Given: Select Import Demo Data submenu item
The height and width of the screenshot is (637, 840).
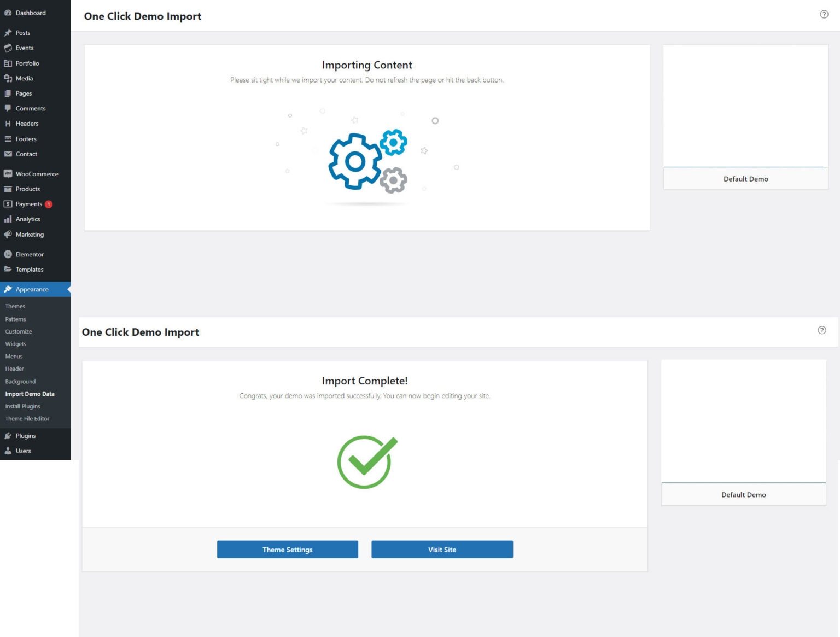Looking at the screenshot, I should point(30,394).
